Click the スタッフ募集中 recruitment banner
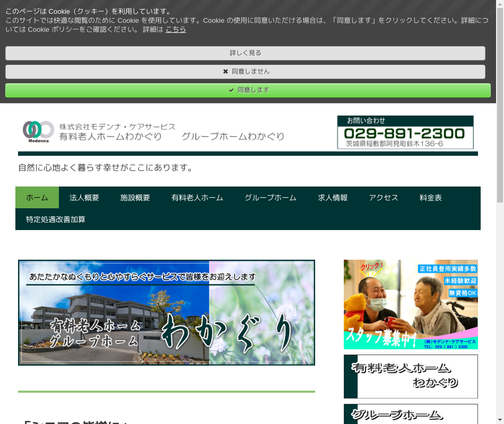 [x=411, y=305]
